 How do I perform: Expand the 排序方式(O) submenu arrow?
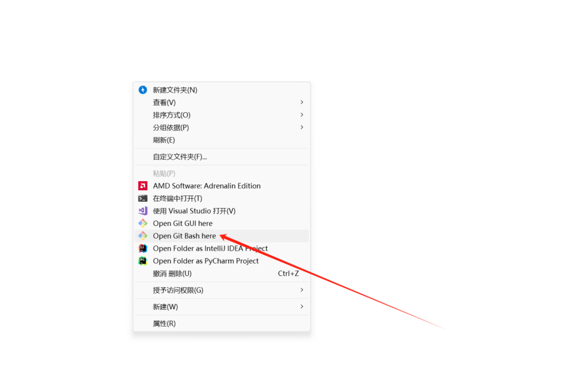[x=301, y=115]
